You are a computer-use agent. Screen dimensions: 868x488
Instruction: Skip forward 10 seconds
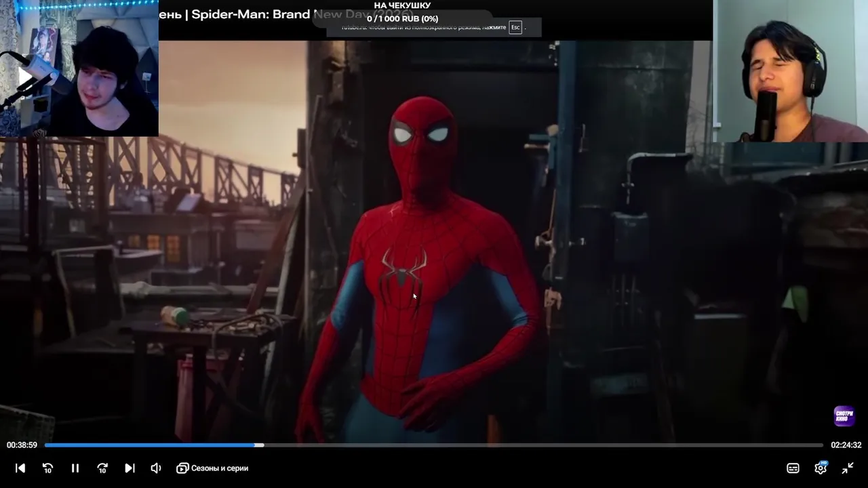(x=102, y=468)
